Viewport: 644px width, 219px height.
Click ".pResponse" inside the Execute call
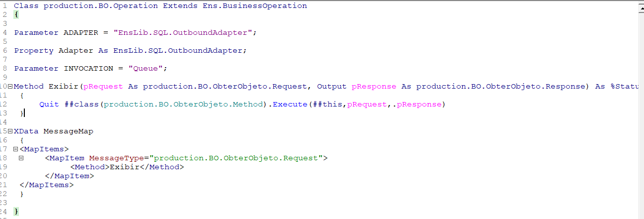416,105
